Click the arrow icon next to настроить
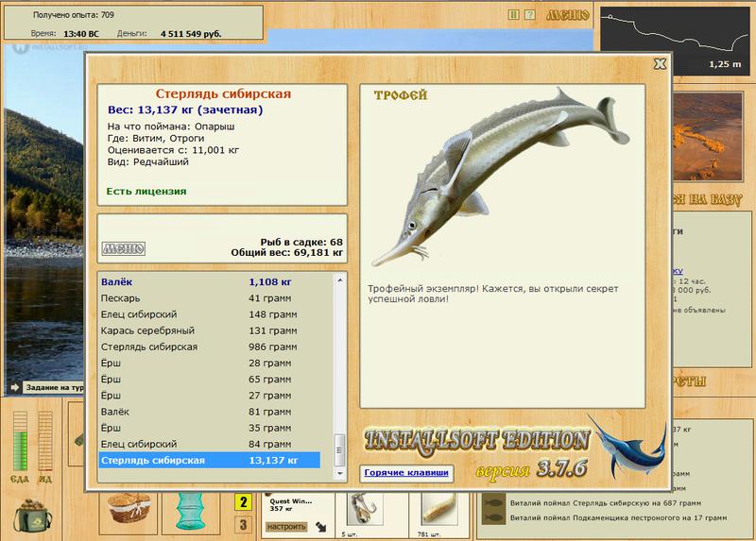 [x=321, y=527]
